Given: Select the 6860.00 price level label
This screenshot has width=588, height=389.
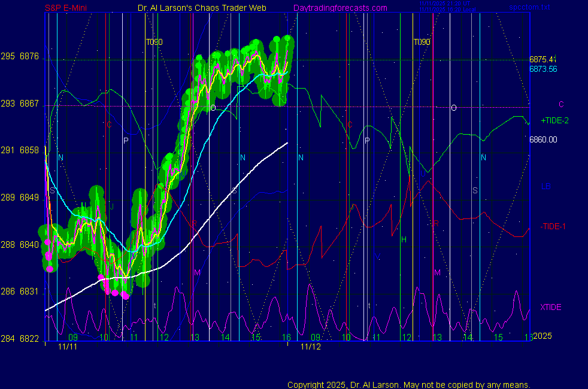Looking at the screenshot, I should click(543, 139).
